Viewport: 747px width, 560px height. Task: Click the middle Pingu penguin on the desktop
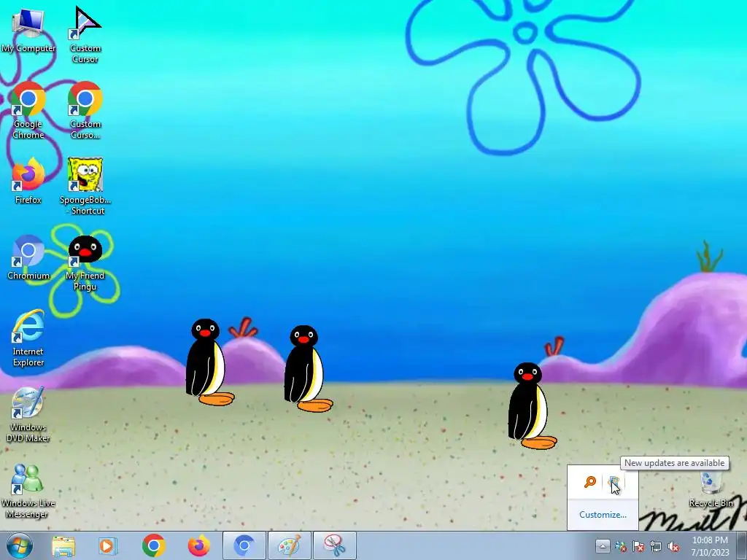coord(308,368)
